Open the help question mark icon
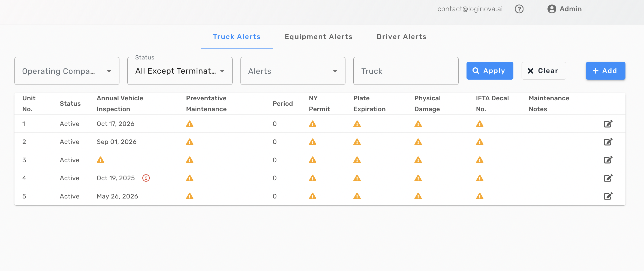This screenshot has height=271, width=644. tap(519, 9)
